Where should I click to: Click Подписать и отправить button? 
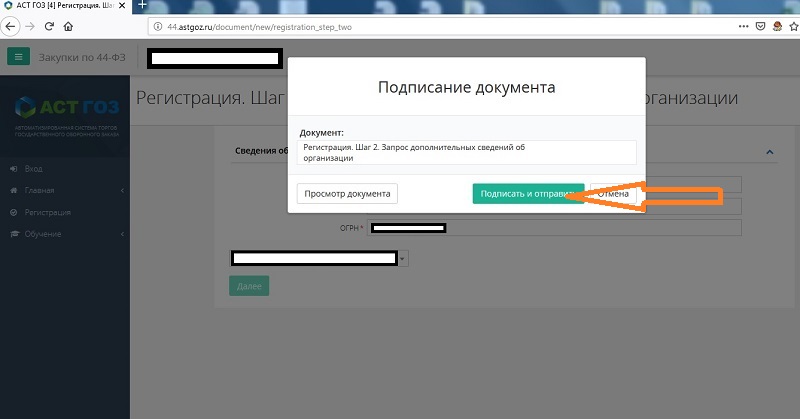pyautogui.click(x=528, y=194)
